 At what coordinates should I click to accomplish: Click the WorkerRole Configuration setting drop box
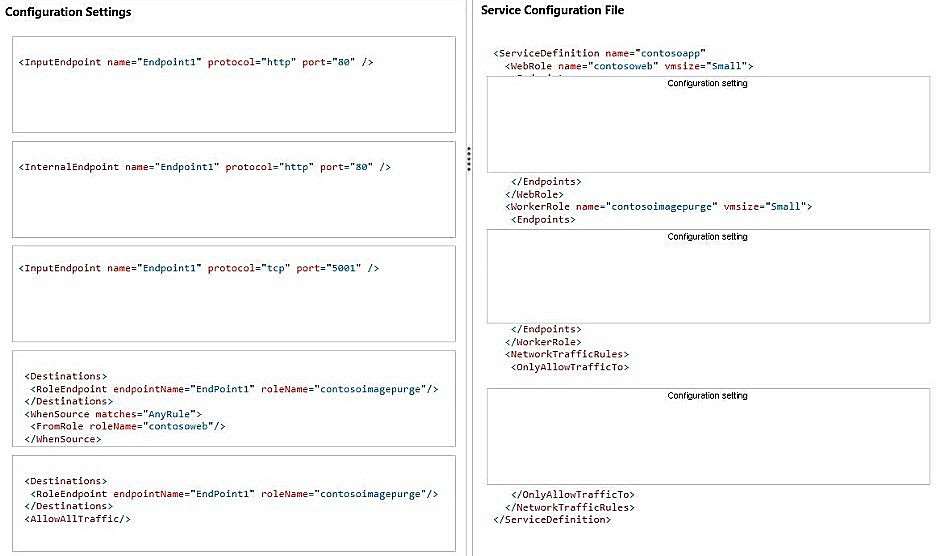tap(708, 276)
